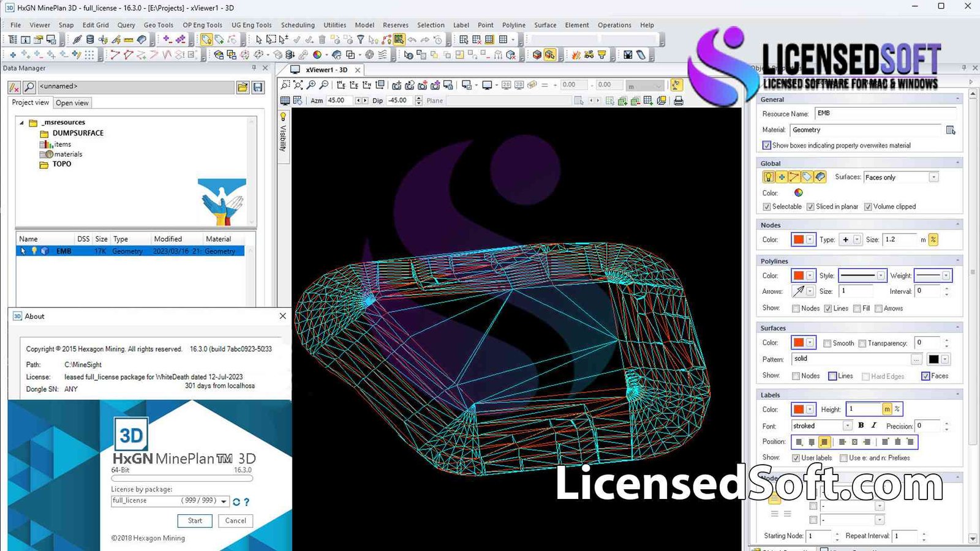Enable the Transparency checkbox
The height and width of the screenshot is (551, 980).
[862, 343]
